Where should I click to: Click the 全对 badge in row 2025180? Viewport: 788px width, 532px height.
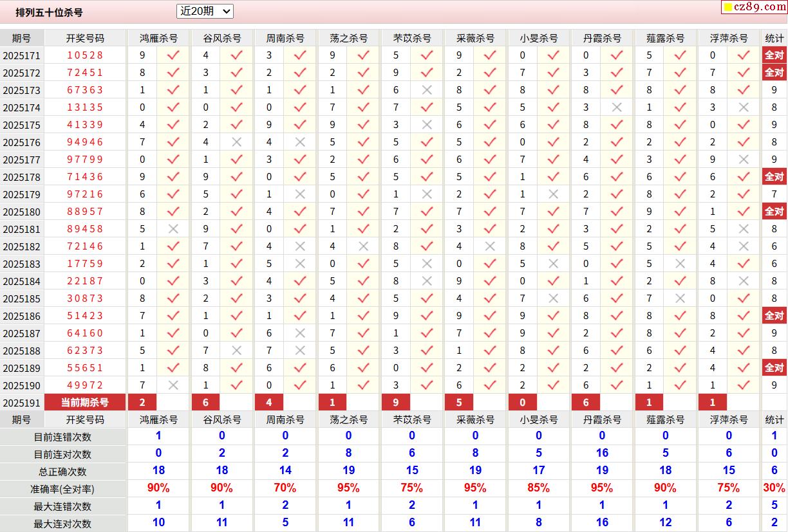click(774, 212)
